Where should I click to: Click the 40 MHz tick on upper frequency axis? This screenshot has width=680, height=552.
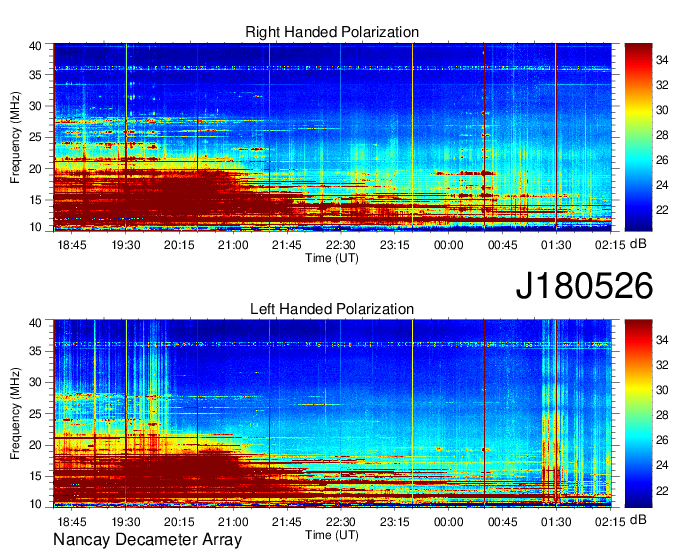coord(36,46)
